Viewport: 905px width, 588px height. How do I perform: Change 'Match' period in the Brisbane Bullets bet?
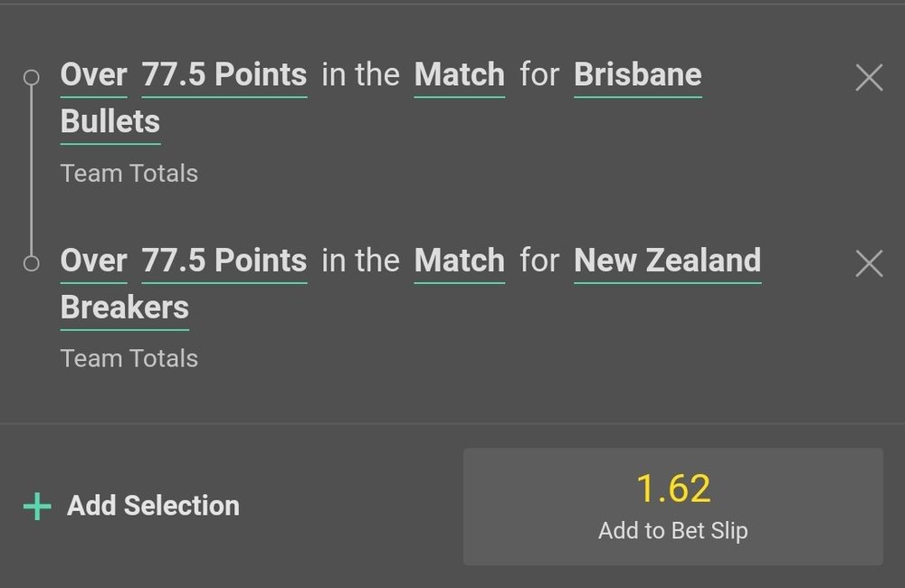tap(460, 76)
